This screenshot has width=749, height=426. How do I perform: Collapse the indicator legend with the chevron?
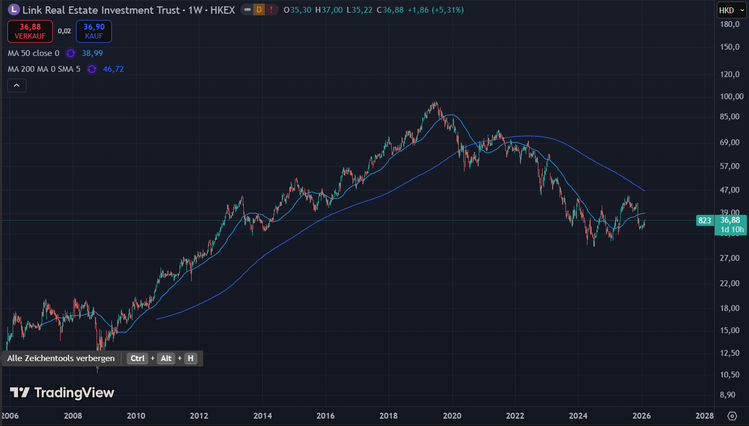(x=16, y=86)
